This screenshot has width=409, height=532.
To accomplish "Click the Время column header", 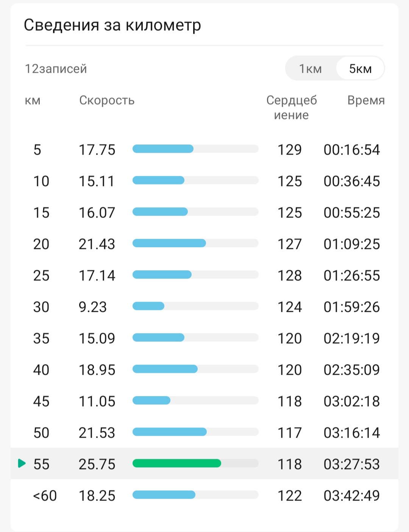I will click(366, 100).
